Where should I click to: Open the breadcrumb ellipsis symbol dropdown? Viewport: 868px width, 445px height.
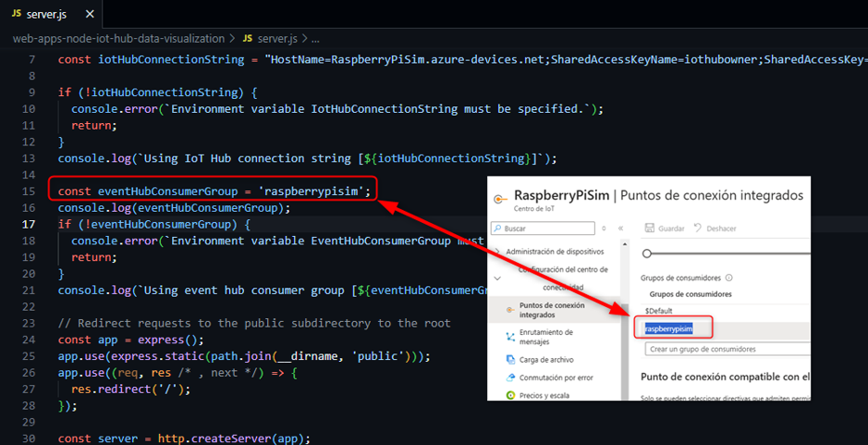(315, 39)
